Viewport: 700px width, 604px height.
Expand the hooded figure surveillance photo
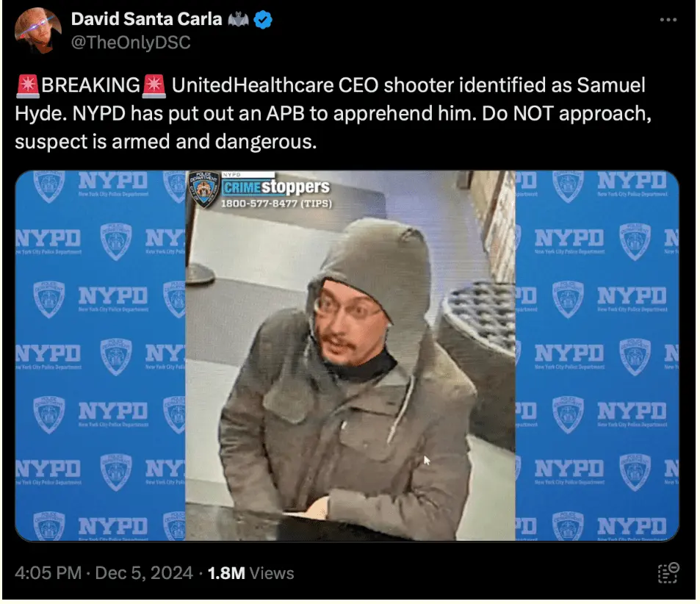coord(350,356)
